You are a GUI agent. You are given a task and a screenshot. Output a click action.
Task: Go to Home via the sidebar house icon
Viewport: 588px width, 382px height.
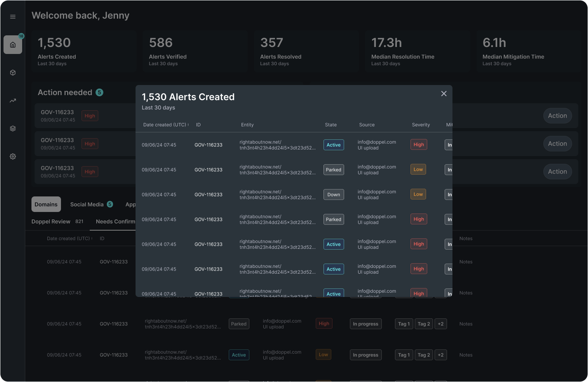coord(13,45)
